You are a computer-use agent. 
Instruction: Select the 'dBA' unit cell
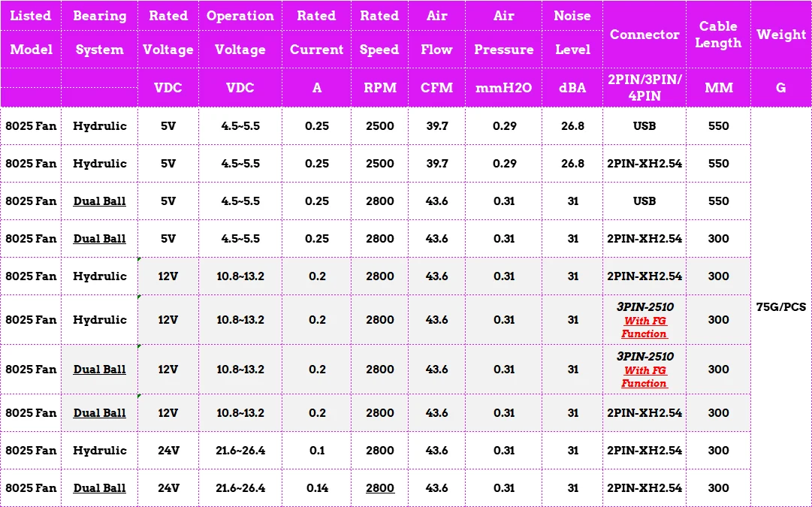(x=572, y=88)
